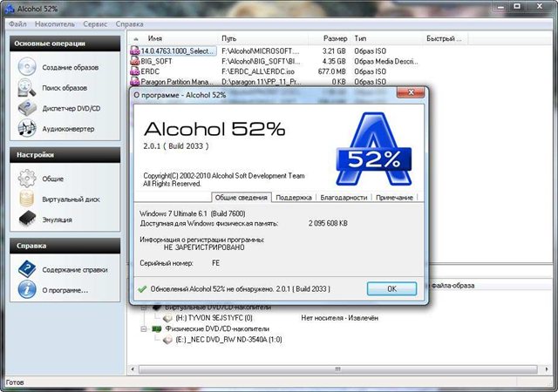558x392 pixels.
Task: Click the Виртуальный диск link text
Action: (x=71, y=199)
